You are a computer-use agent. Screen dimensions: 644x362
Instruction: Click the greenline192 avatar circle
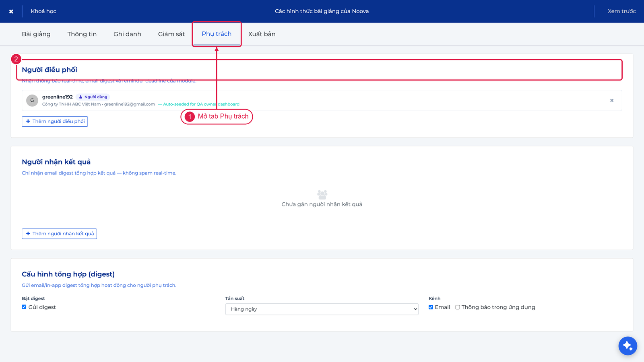(x=32, y=101)
